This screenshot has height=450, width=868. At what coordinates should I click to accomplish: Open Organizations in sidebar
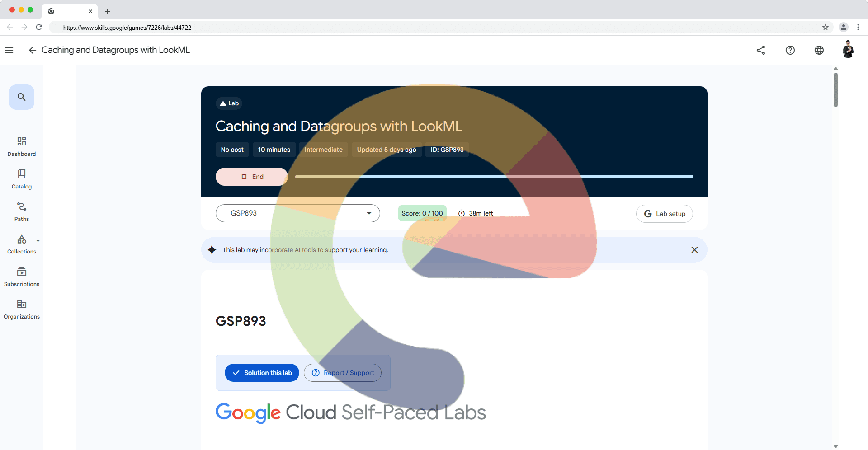[x=22, y=309]
